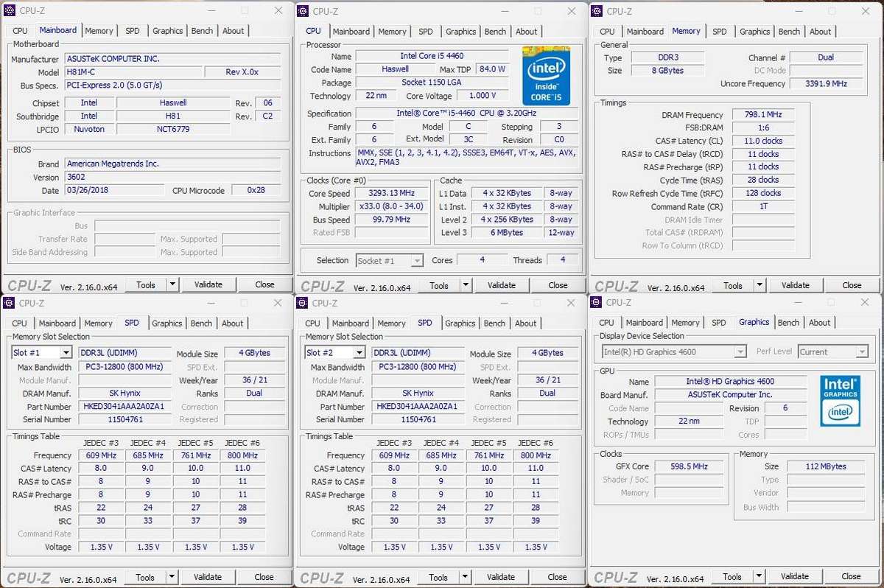Image resolution: width=884 pixels, height=588 pixels.
Task: Click the Tools button on the Graphics window
Action: tap(732, 576)
